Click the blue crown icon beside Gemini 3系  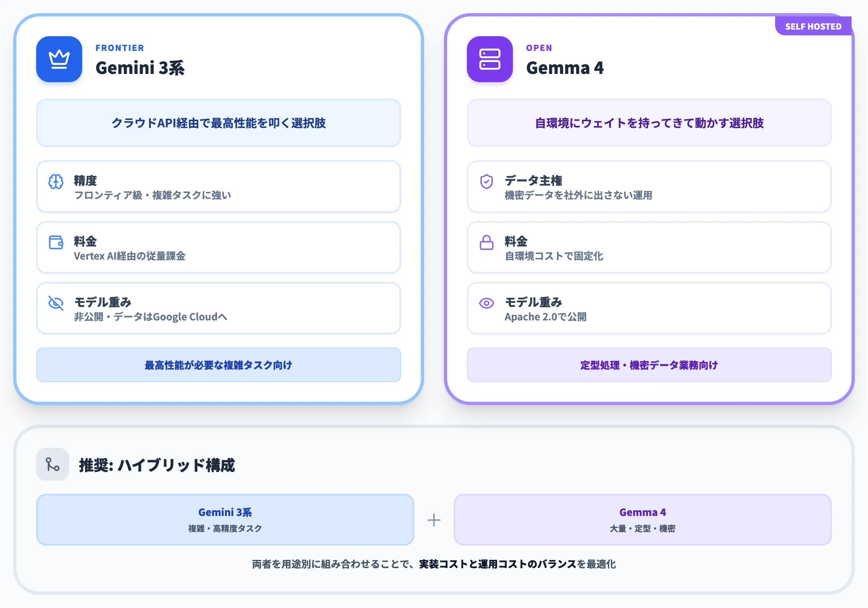pyautogui.click(x=59, y=59)
